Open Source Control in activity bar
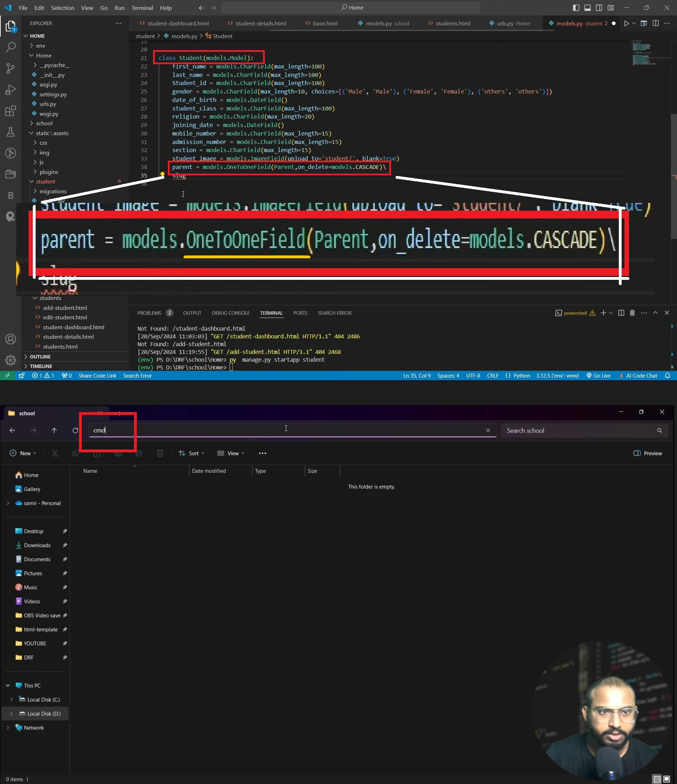Screen dimensions: 677x784 (11, 68)
